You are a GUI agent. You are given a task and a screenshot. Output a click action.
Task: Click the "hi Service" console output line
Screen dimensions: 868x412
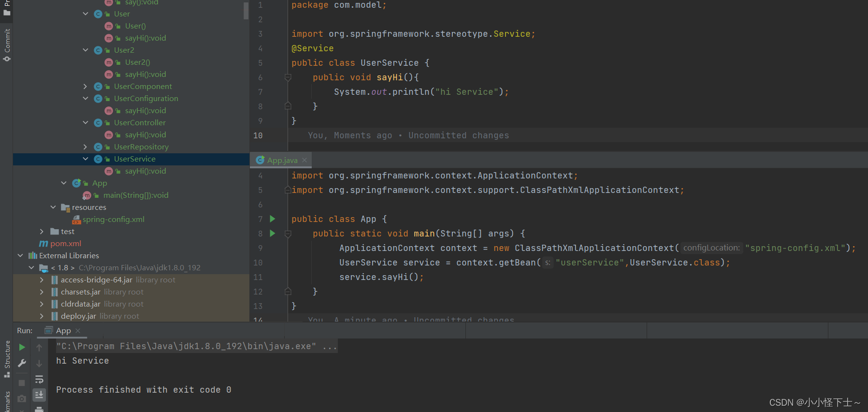point(83,361)
